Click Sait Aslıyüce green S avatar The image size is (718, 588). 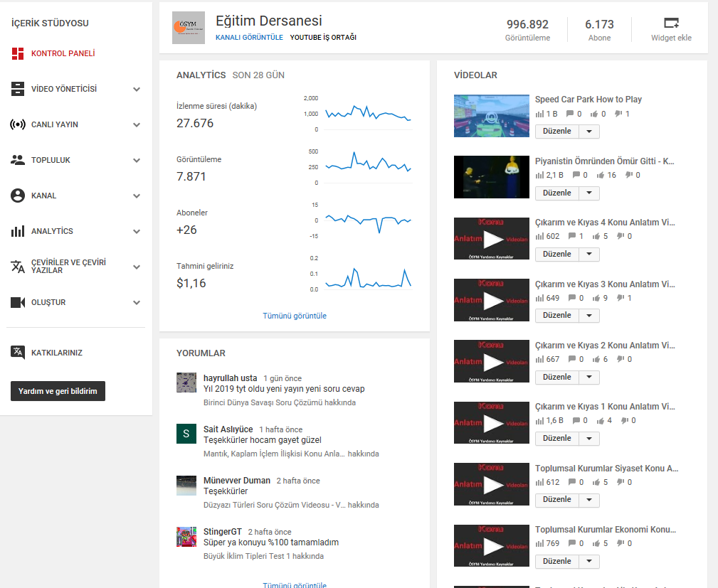point(186,434)
